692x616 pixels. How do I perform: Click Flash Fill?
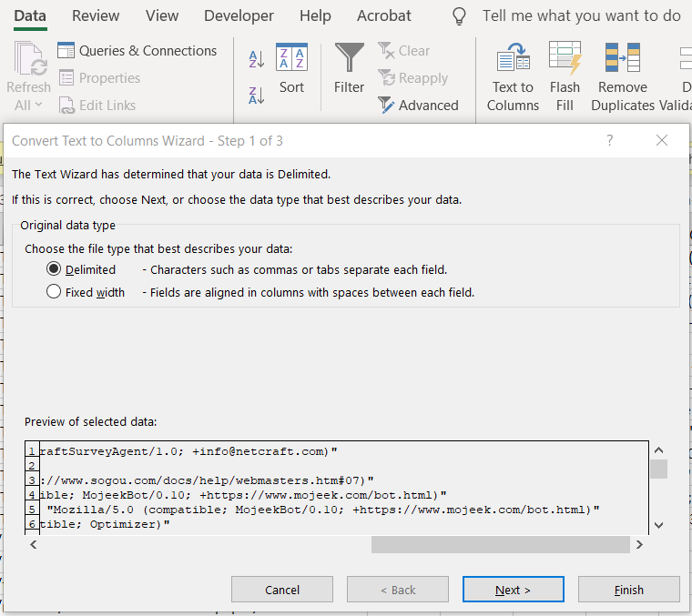[x=565, y=77]
